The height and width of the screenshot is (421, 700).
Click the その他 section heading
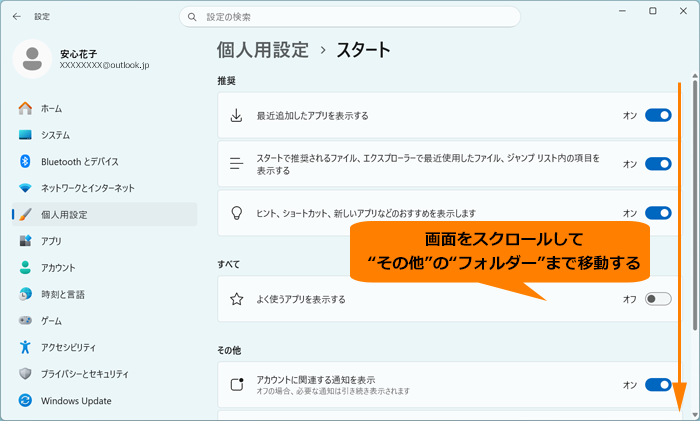(x=229, y=350)
